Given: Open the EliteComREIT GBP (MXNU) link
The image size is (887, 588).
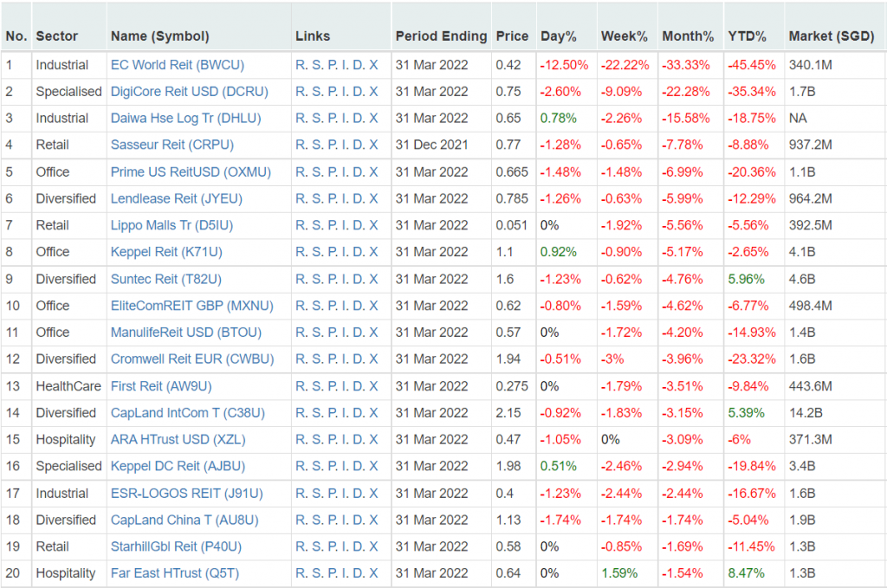Looking at the screenshot, I should (x=191, y=306).
